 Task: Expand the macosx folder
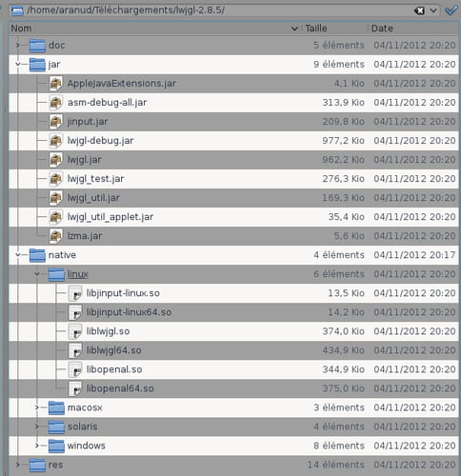click(37, 407)
